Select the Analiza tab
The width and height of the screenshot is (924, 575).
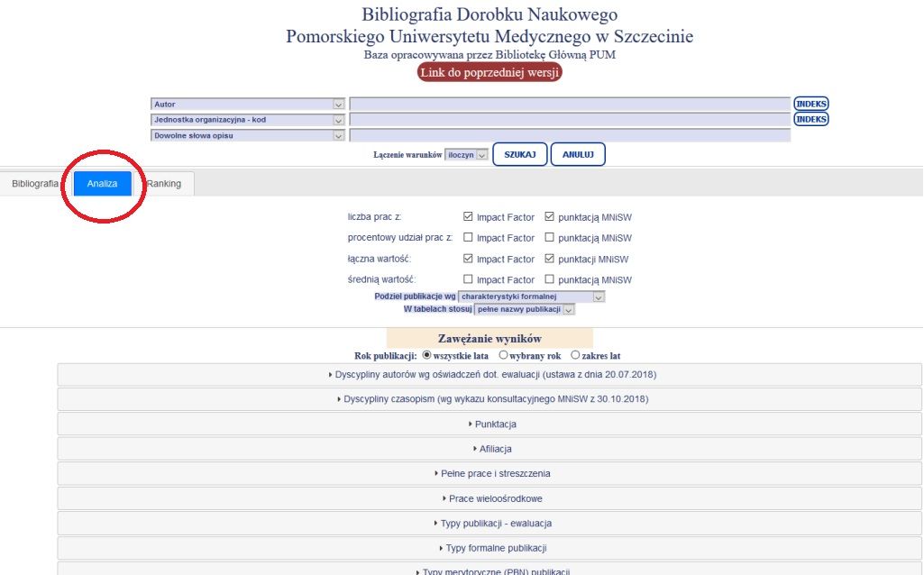pyautogui.click(x=102, y=184)
